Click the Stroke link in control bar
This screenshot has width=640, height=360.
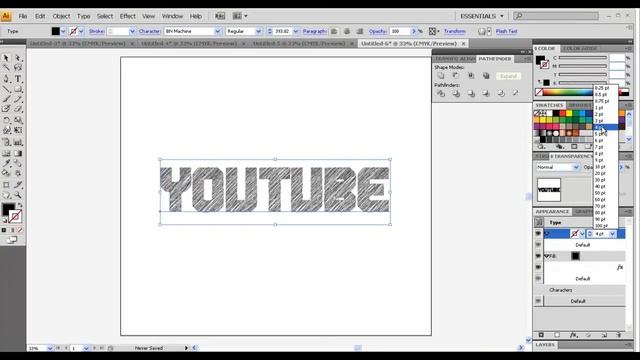(96, 31)
